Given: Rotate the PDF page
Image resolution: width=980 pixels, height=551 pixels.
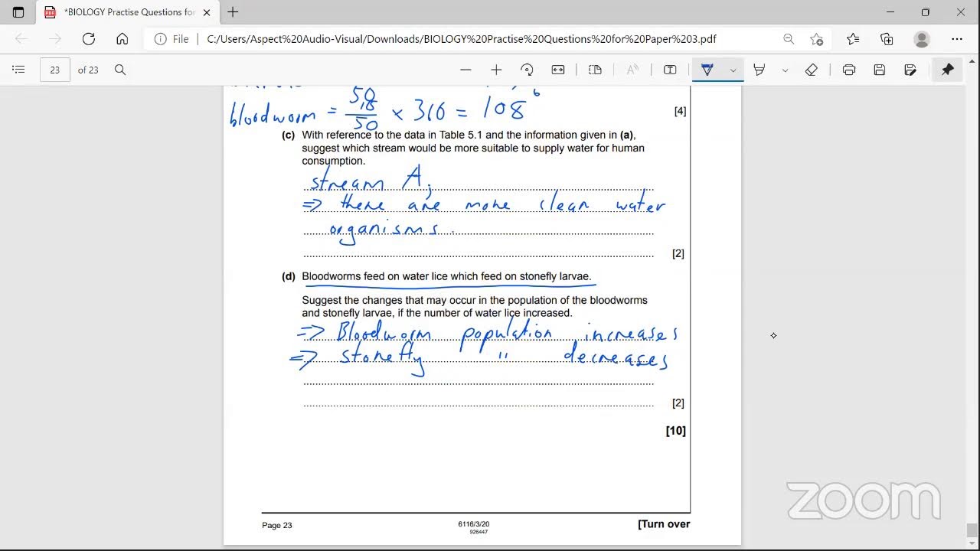Looking at the screenshot, I should pyautogui.click(x=527, y=70).
